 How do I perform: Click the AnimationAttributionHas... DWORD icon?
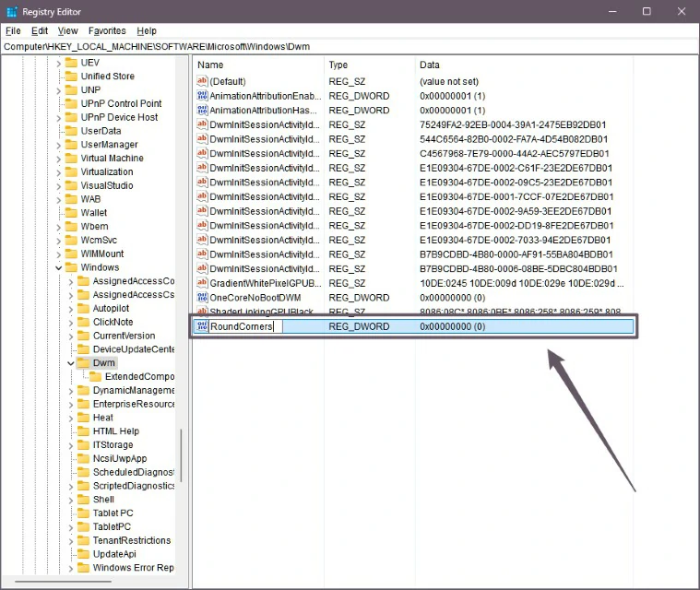[202, 110]
